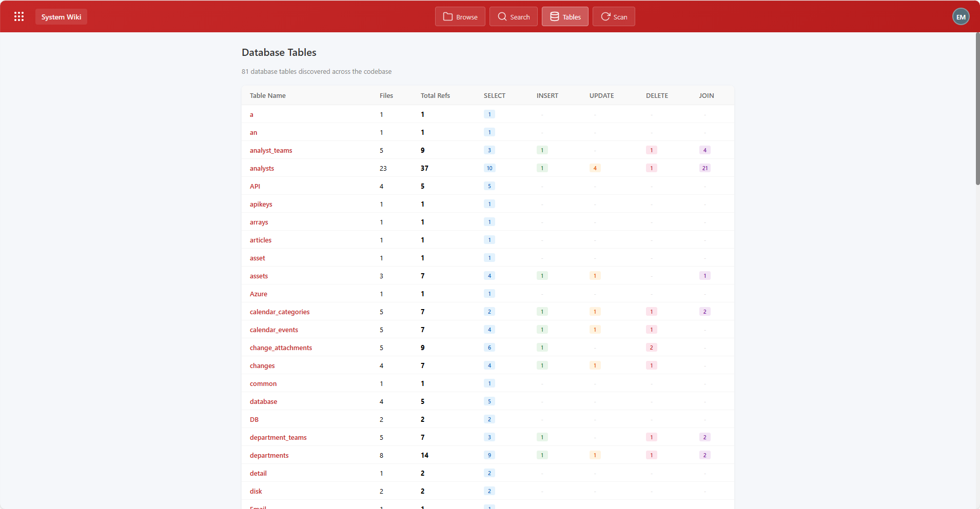
Task: Click the INSERT badge for assets row
Action: (542, 276)
